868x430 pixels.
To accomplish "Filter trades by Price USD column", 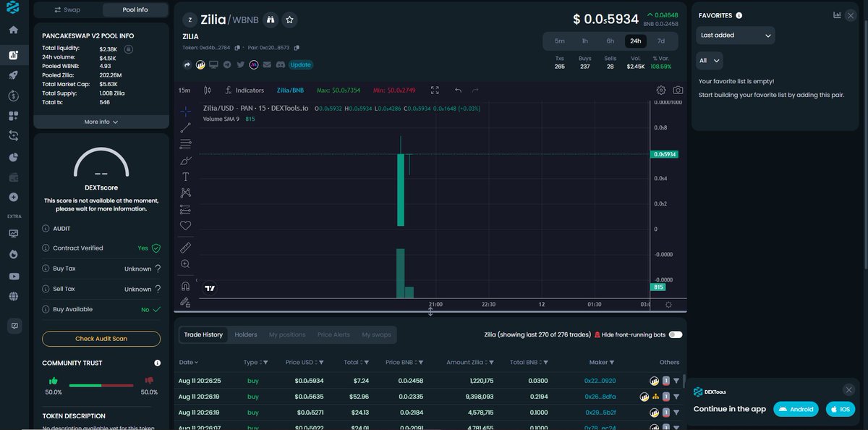I will click(x=321, y=363).
